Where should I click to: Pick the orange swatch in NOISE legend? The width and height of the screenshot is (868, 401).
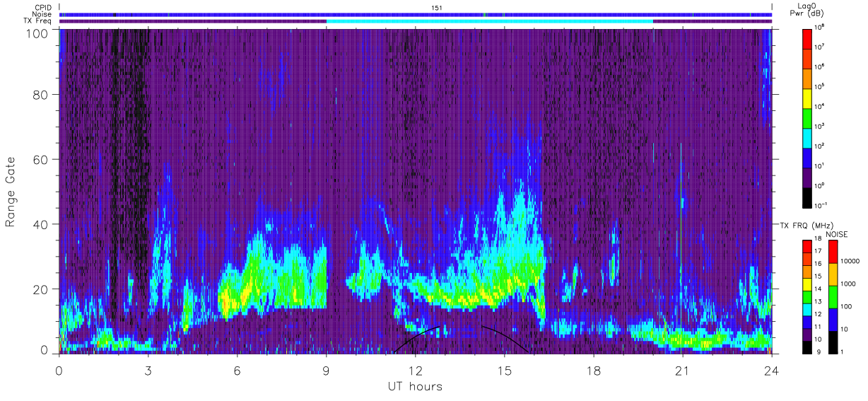click(x=833, y=274)
